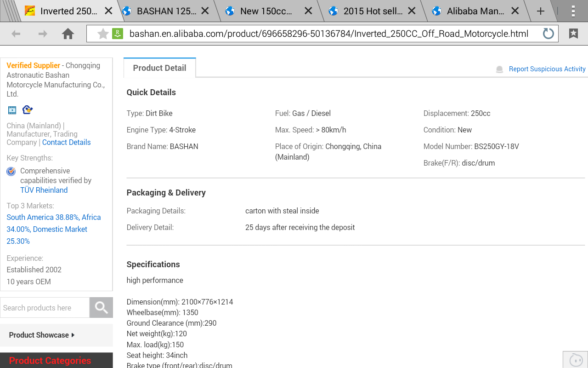Switch to the New 150cc tab
588x368 pixels.
point(266,11)
